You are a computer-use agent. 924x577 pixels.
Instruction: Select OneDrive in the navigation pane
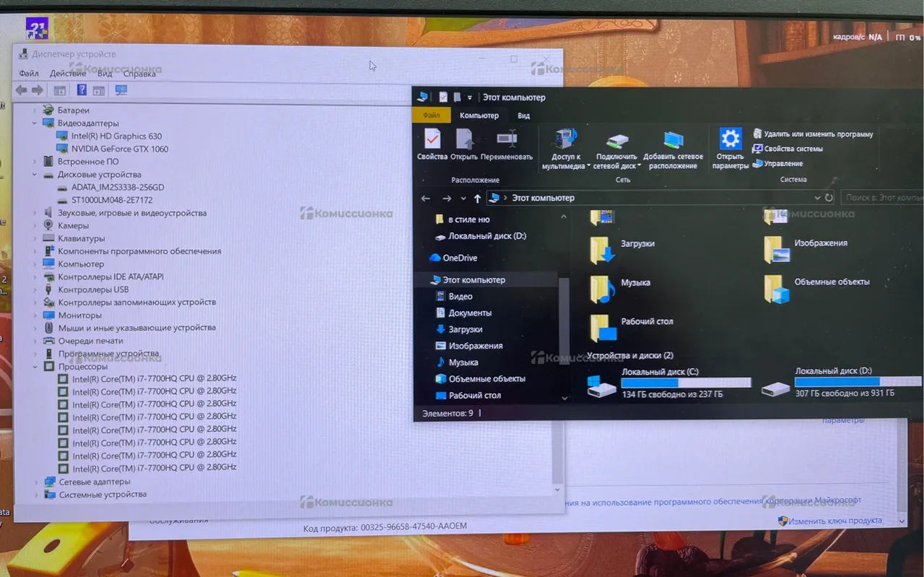459,258
